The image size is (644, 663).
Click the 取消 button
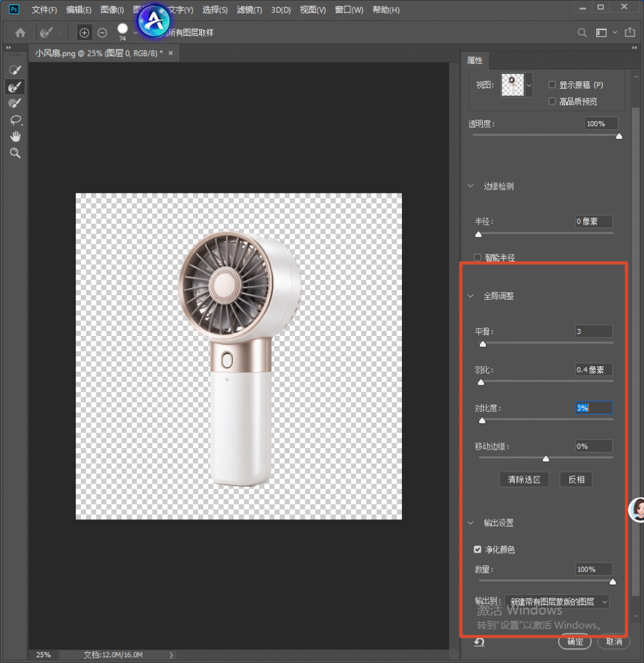pos(614,642)
